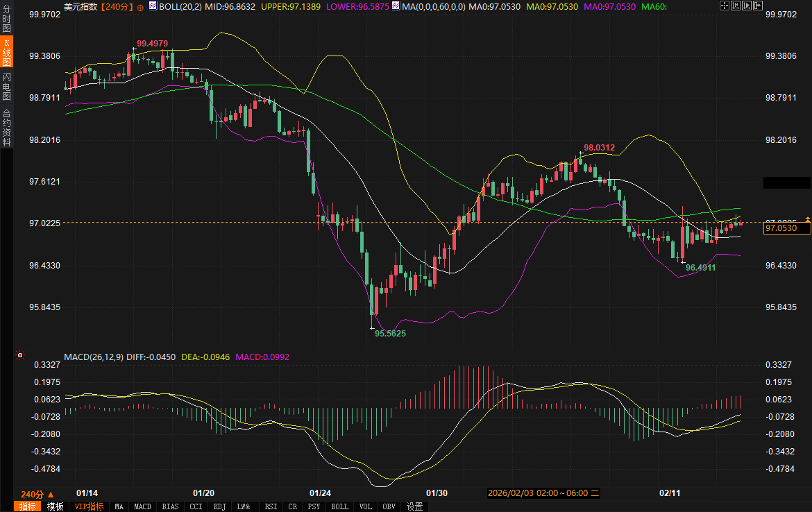
Task: Open the VIP指标 indicator list
Action: (90, 506)
